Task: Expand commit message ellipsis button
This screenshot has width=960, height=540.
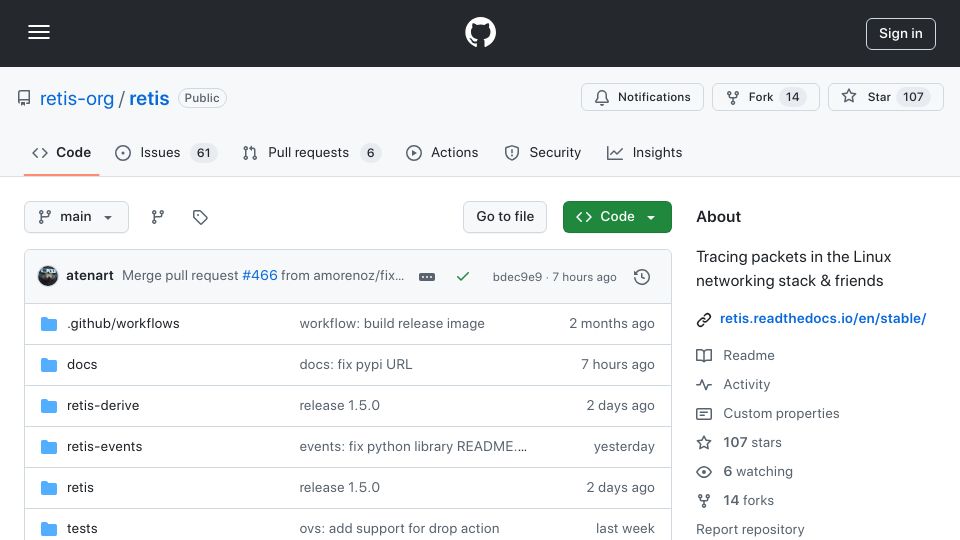Action: point(427,277)
